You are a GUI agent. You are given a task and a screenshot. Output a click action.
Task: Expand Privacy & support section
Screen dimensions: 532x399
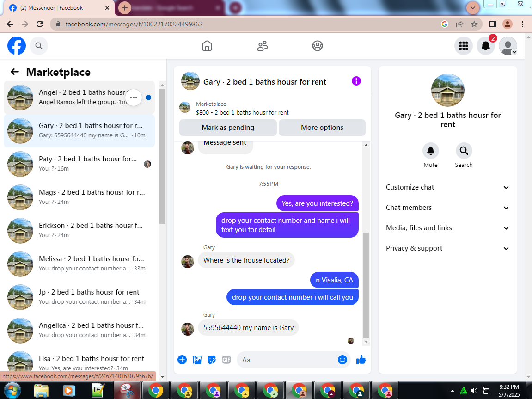pos(447,248)
